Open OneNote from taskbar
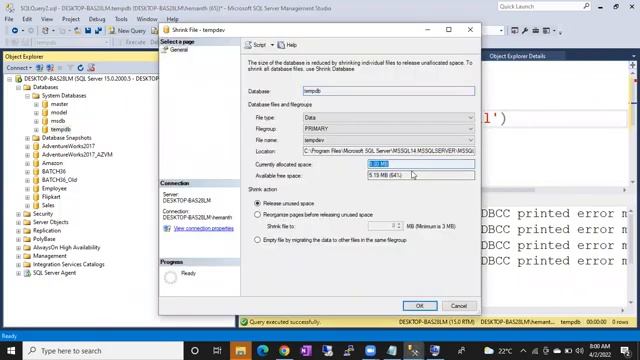 (306, 351)
